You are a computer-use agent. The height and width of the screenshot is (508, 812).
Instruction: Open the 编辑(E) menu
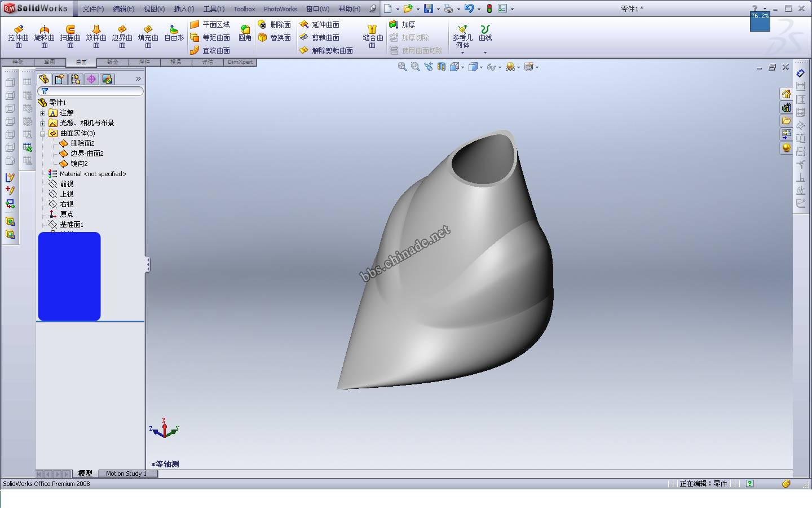pyautogui.click(x=123, y=9)
